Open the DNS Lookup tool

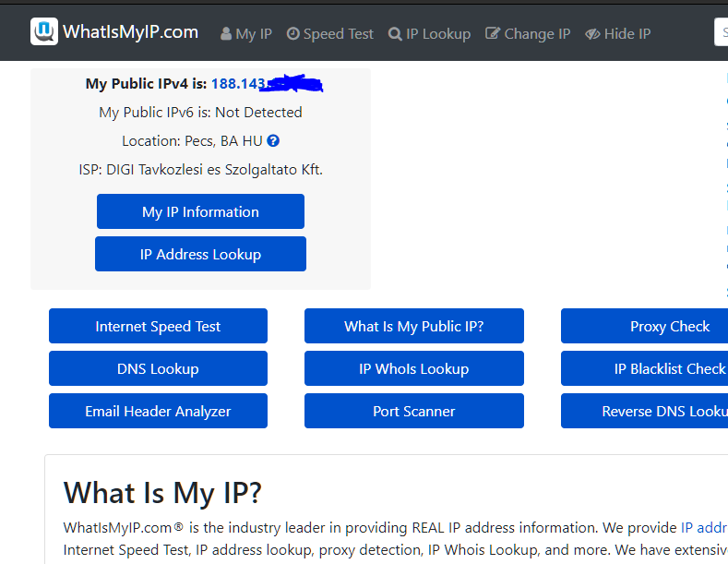pos(158,368)
